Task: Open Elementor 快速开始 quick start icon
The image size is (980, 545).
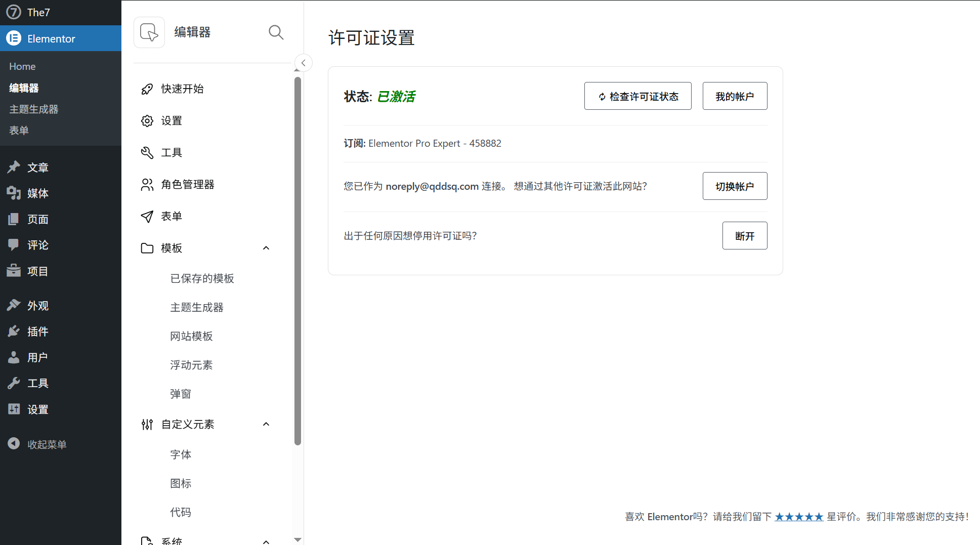Action: (x=147, y=89)
